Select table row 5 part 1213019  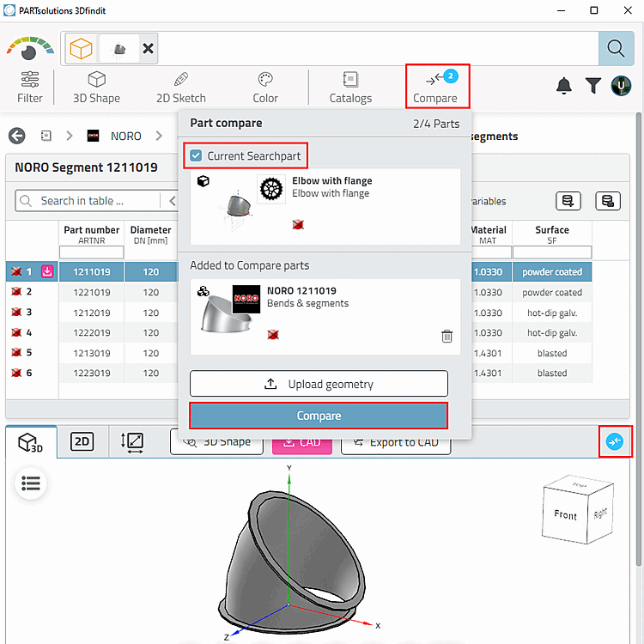[92, 353]
